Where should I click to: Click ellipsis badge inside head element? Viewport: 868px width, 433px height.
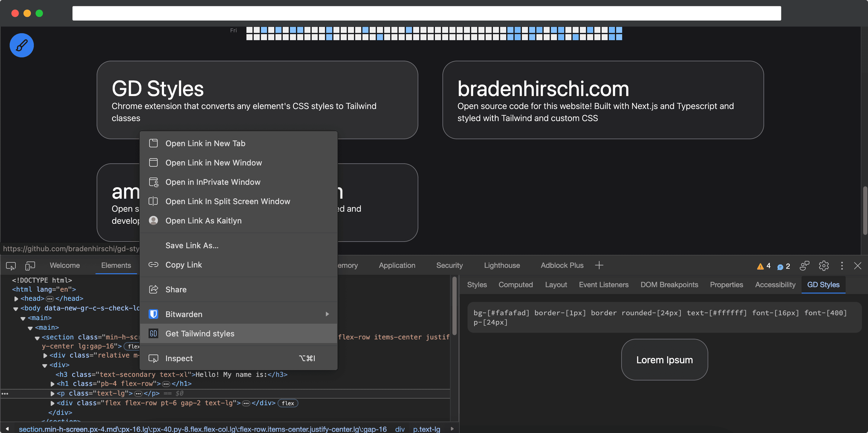[x=50, y=299]
